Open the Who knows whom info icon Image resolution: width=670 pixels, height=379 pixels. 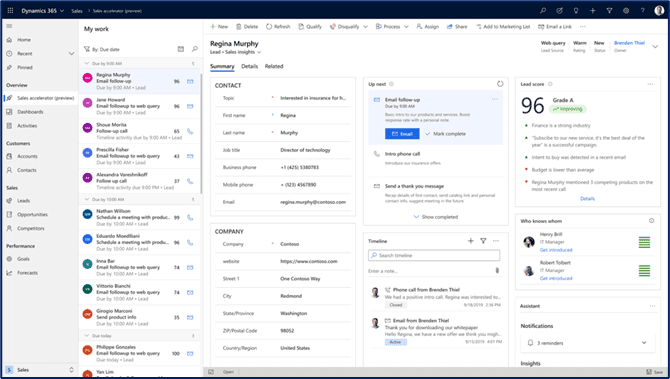(x=651, y=221)
